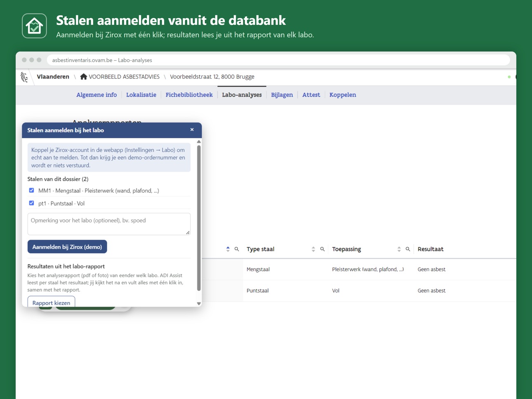Click Aanmelden bij Zirox (demo) button
The width and height of the screenshot is (532, 399).
67,247
